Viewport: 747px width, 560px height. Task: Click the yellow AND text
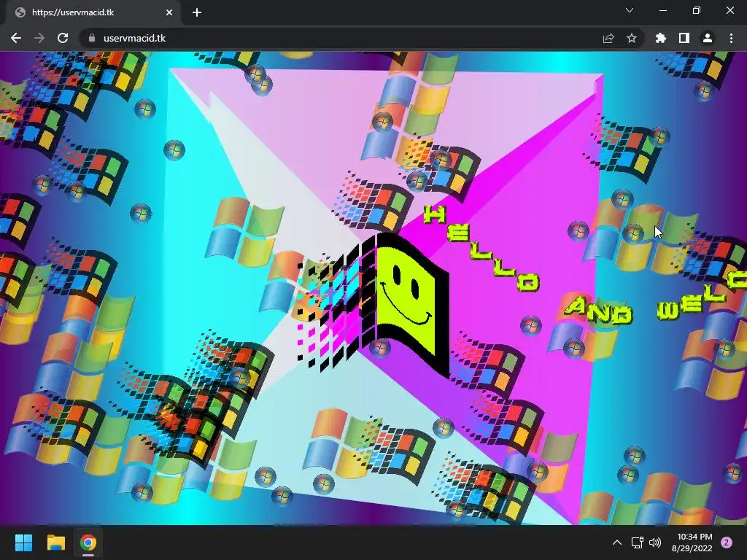click(598, 311)
